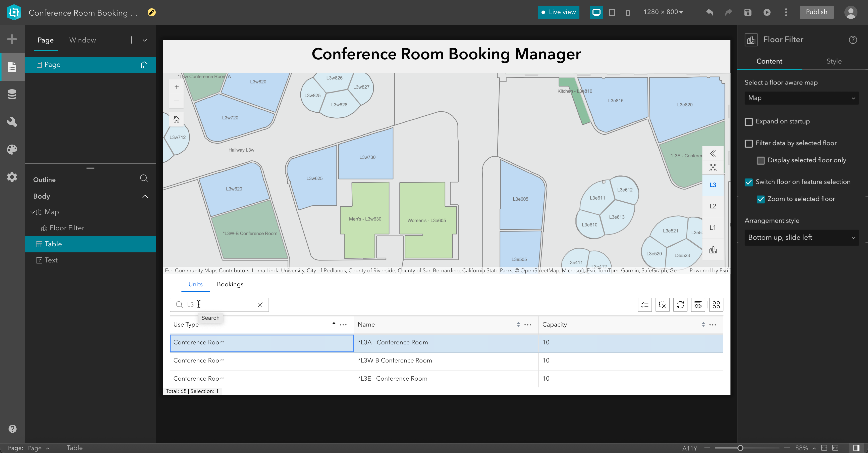868x453 pixels.
Task: Click the Insert widget plus icon
Action: tap(12, 39)
